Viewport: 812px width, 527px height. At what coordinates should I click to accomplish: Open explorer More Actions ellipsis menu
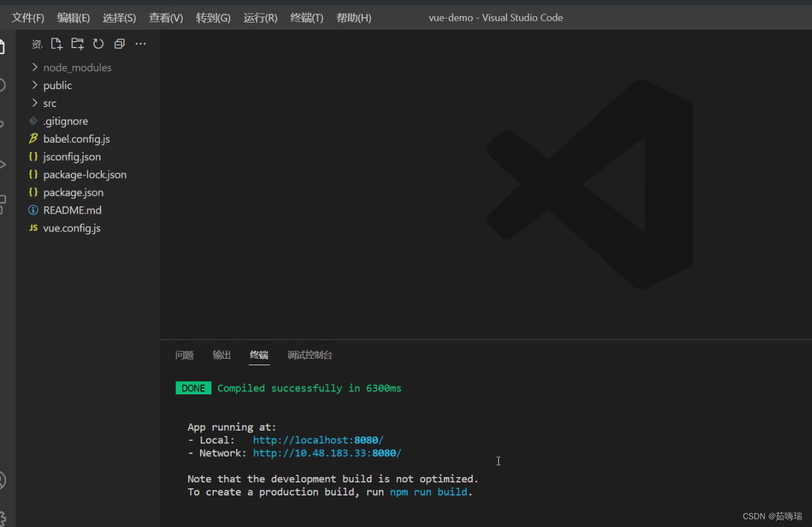click(140, 43)
